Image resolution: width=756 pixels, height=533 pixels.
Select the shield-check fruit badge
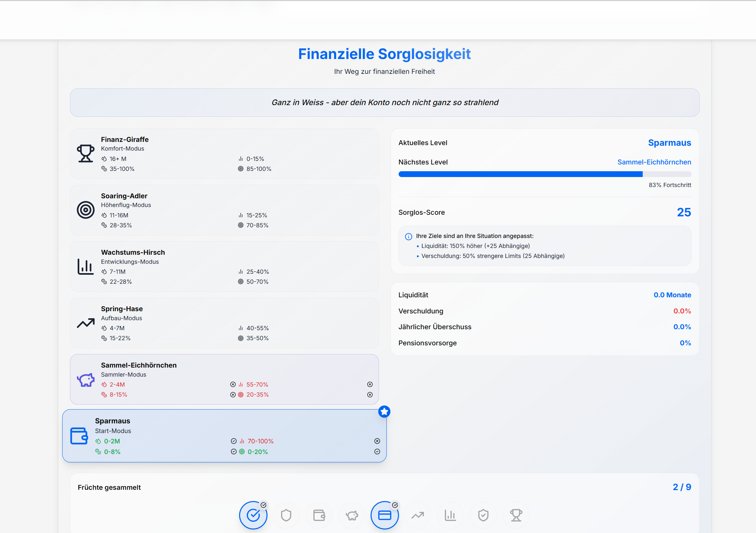tap(483, 515)
